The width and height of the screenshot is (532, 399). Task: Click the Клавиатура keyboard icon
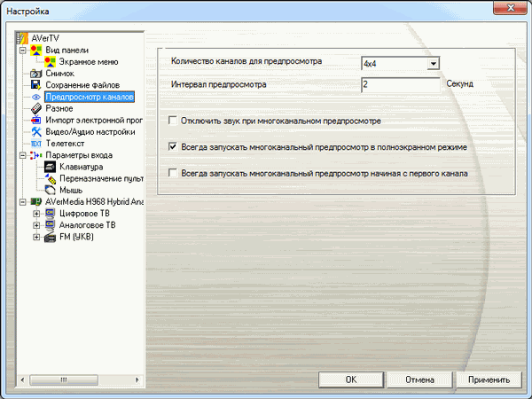[x=50, y=167]
